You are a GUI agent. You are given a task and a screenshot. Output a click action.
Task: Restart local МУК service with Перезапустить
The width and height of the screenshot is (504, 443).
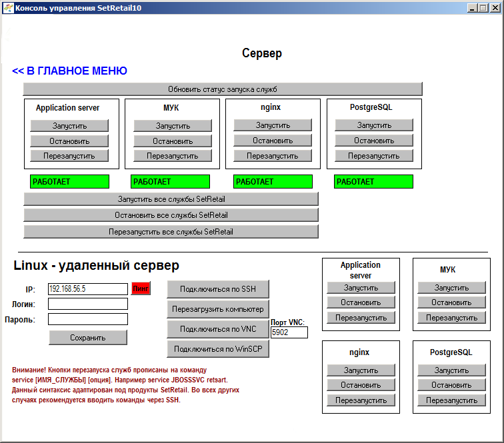[173, 156]
